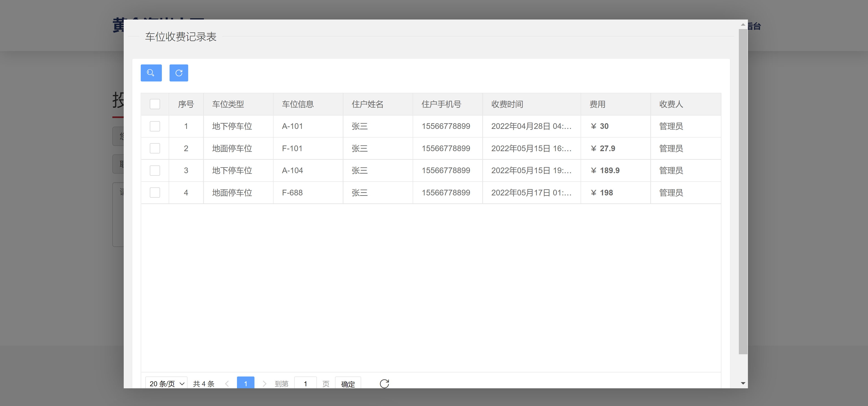Screen dimensions: 868x406
Task: Open the 20 条/页 page size dropdown
Action: coord(166,383)
